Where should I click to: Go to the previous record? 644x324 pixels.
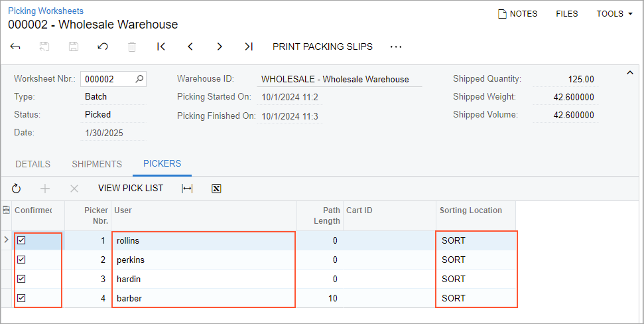[x=190, y=46]
